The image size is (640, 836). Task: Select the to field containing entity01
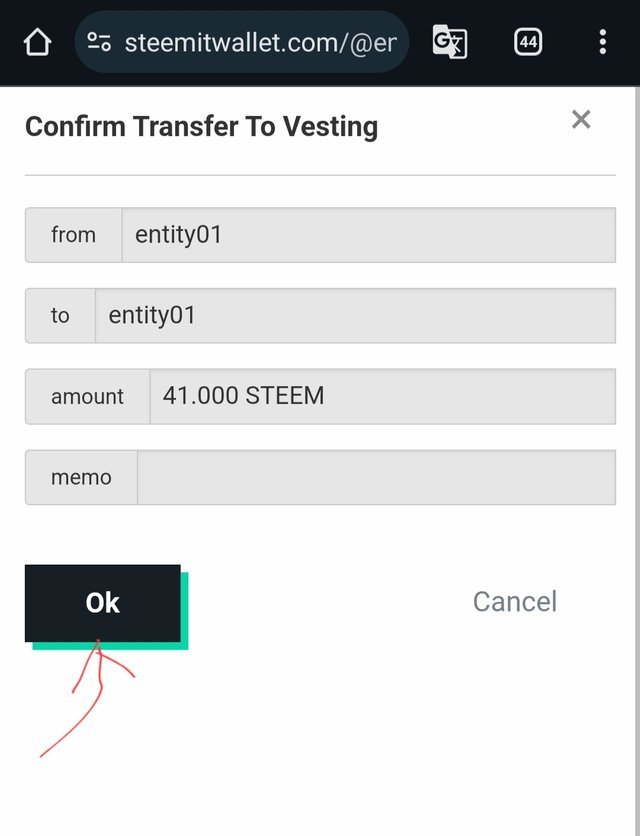pos(355,316)
